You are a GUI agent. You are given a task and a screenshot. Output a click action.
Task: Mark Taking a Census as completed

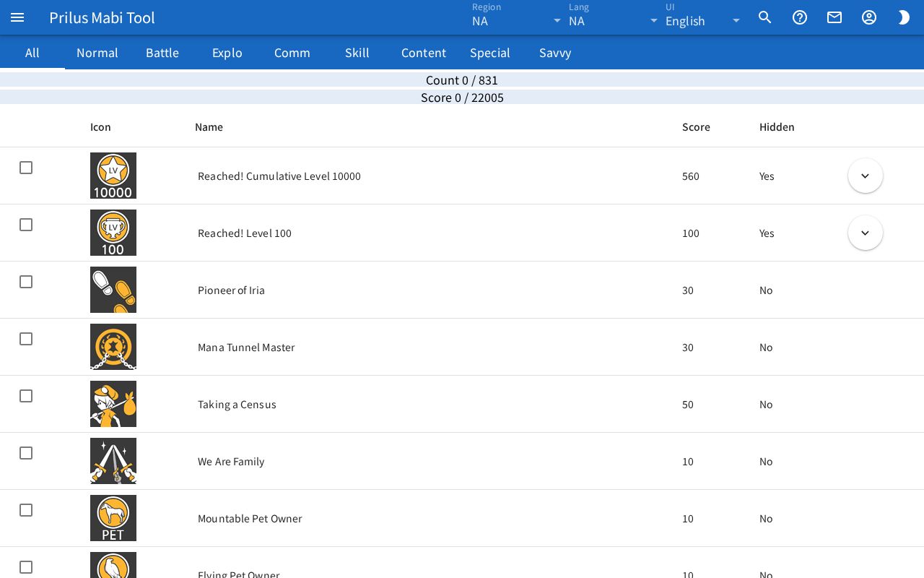(x=26, y=396)
